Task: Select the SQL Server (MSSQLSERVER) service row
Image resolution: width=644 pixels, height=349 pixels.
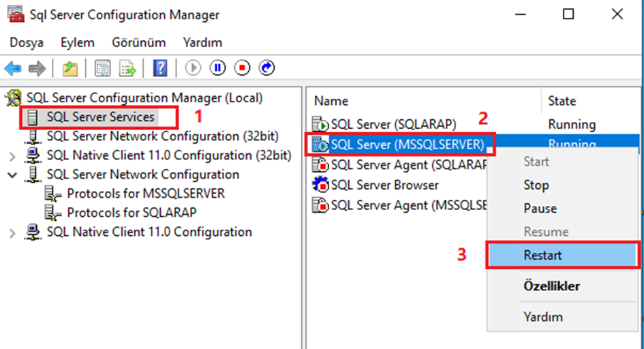Action: coord(408,145)
